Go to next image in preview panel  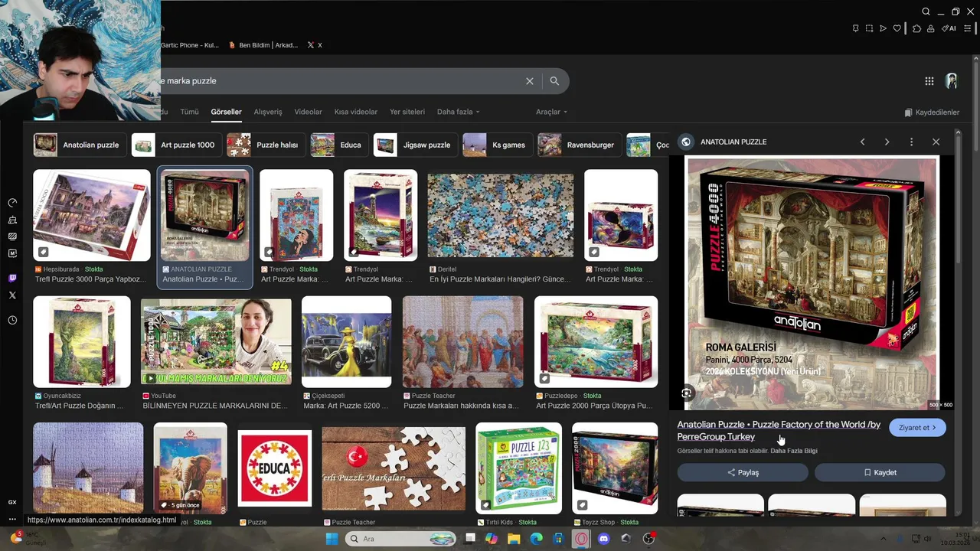pos(887,142)
